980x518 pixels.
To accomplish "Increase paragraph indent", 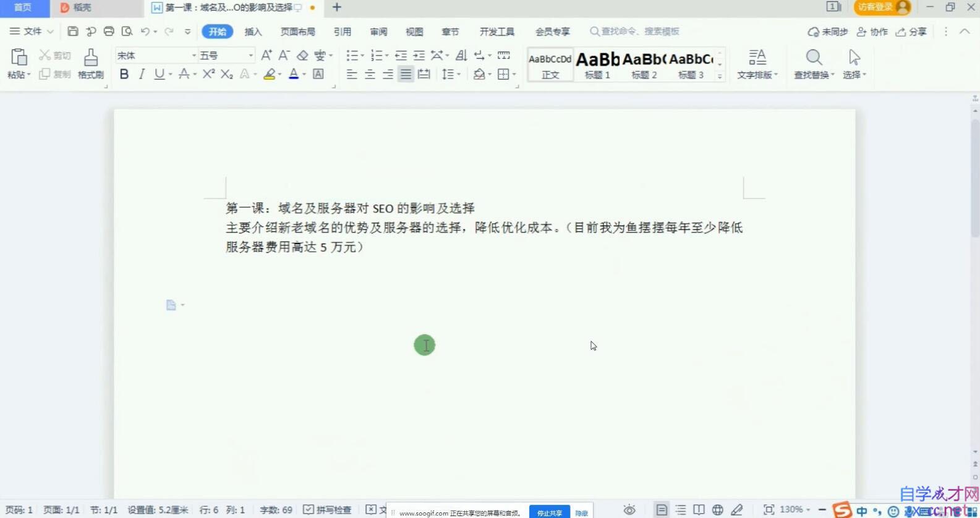I will (419, 55).
